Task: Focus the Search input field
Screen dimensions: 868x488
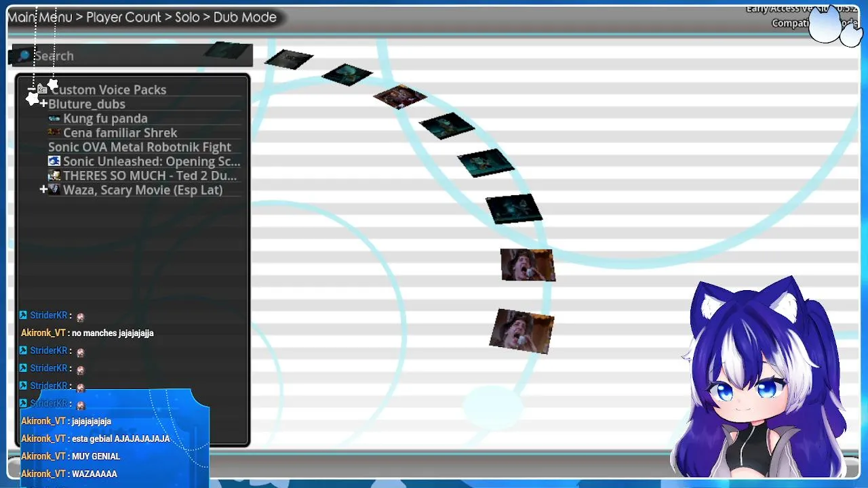Action: [x=132, y=56]
